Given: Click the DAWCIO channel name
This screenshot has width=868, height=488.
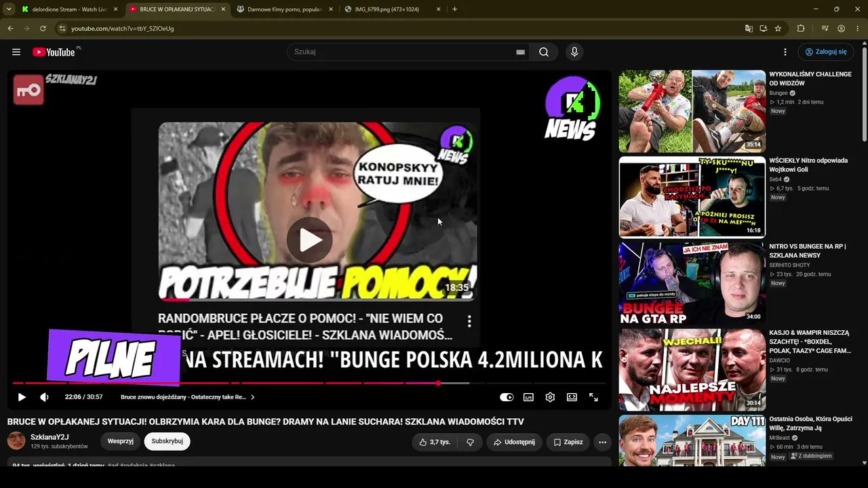Looking at the screenshot, I should click(x=780, y=361).
